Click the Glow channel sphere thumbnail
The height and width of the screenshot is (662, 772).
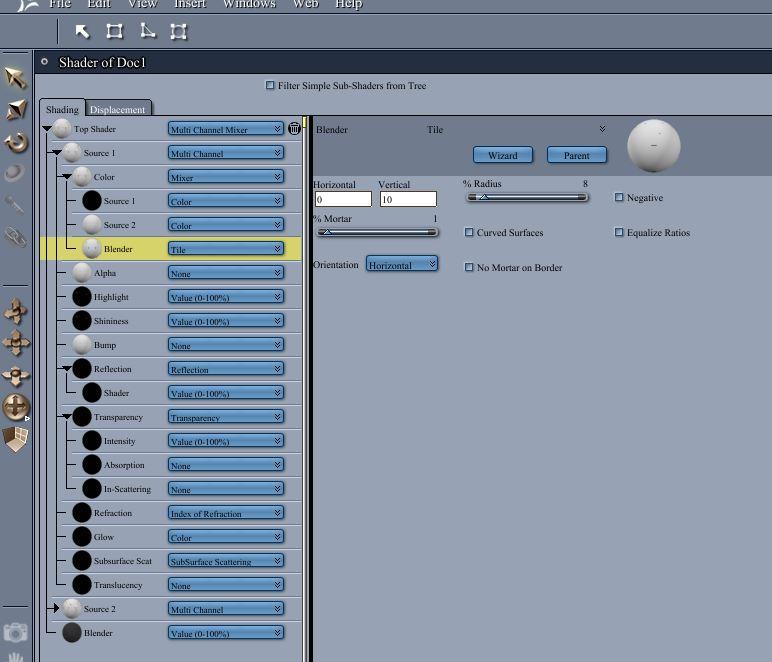click(82, 536)
